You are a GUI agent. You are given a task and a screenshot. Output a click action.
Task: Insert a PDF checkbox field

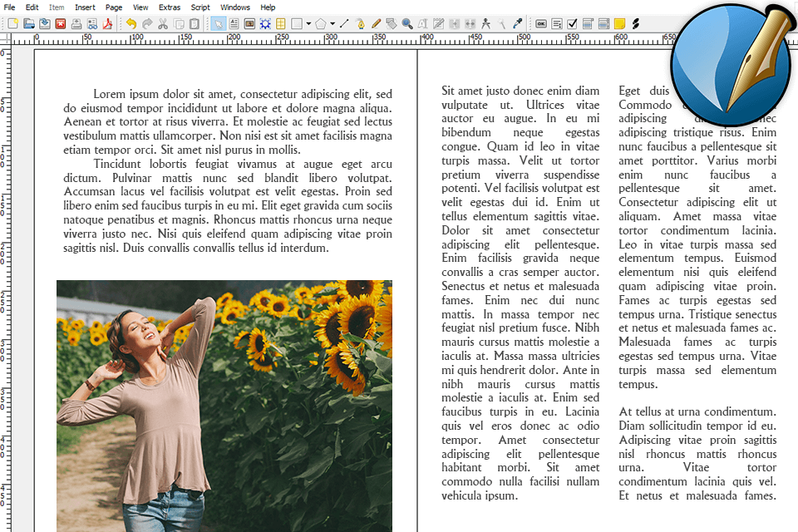572,24
